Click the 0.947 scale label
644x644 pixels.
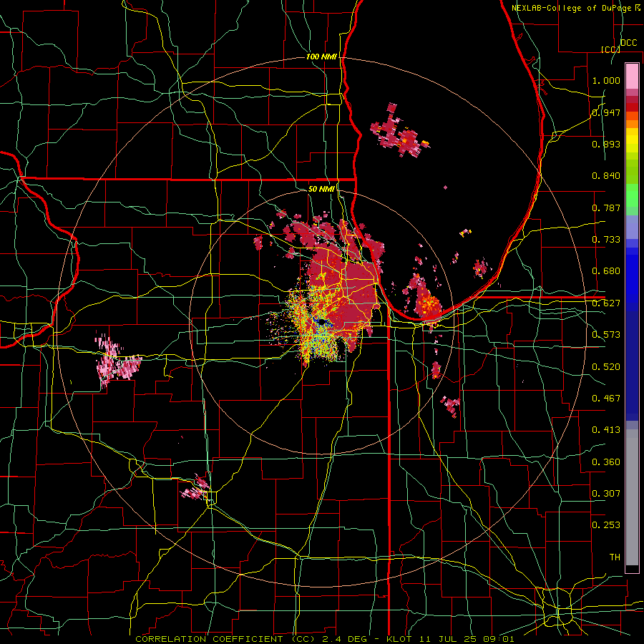coord(606,112)
